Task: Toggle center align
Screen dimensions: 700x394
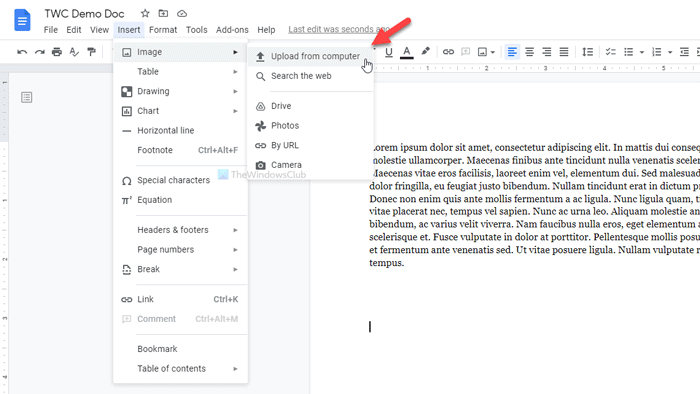Action: [x=529, y=52]
